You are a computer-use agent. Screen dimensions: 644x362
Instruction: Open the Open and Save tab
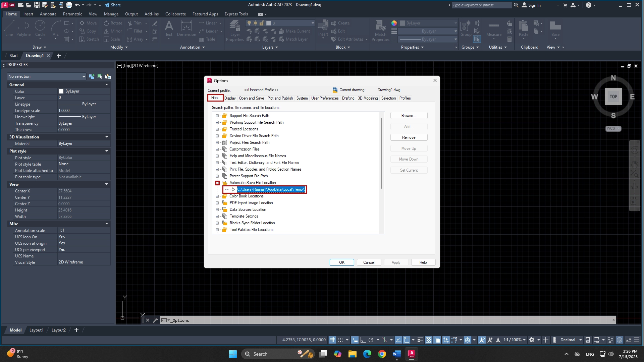pyautogui.click(x=252, y=98)
